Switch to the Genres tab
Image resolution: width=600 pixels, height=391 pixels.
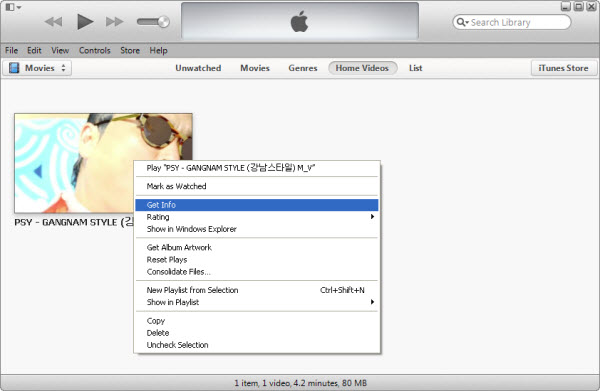[303, 68]
